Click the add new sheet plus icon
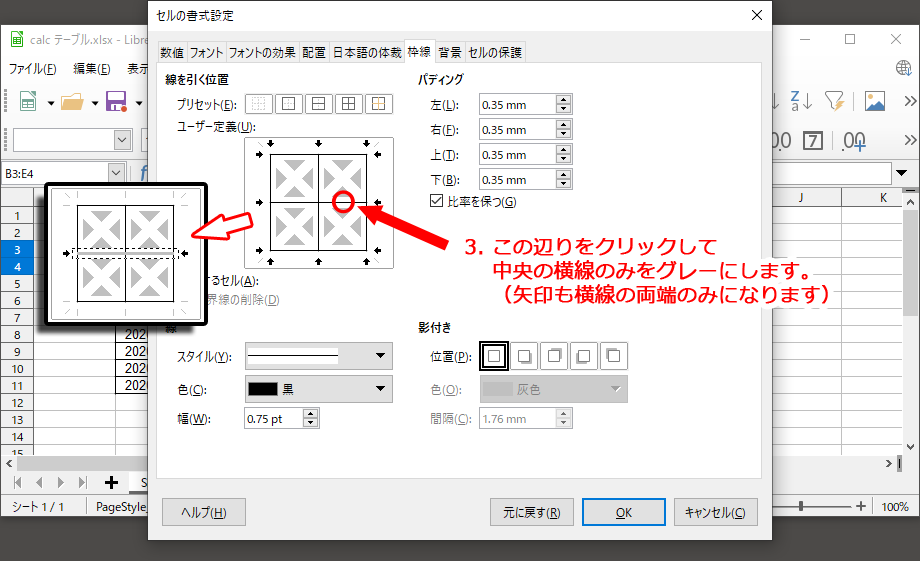Screen dimensions: 920x561 111,482
